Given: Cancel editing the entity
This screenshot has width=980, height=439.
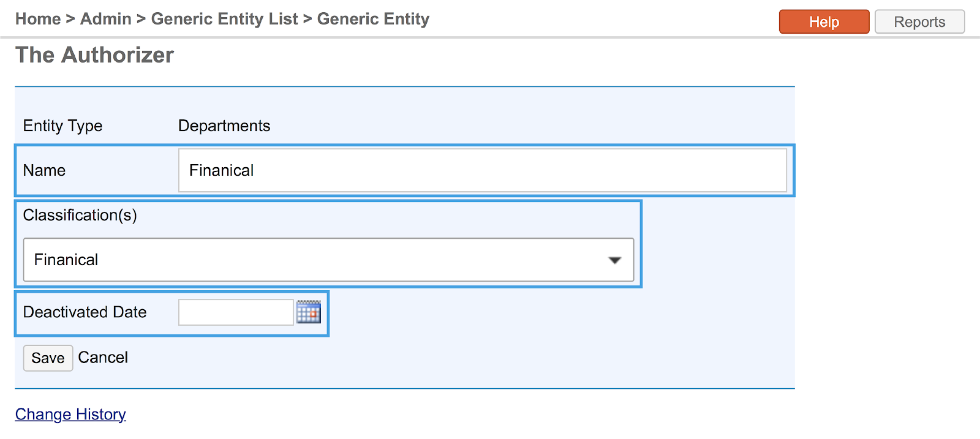Looking at the screenshot, I should [x=103, y=358].
